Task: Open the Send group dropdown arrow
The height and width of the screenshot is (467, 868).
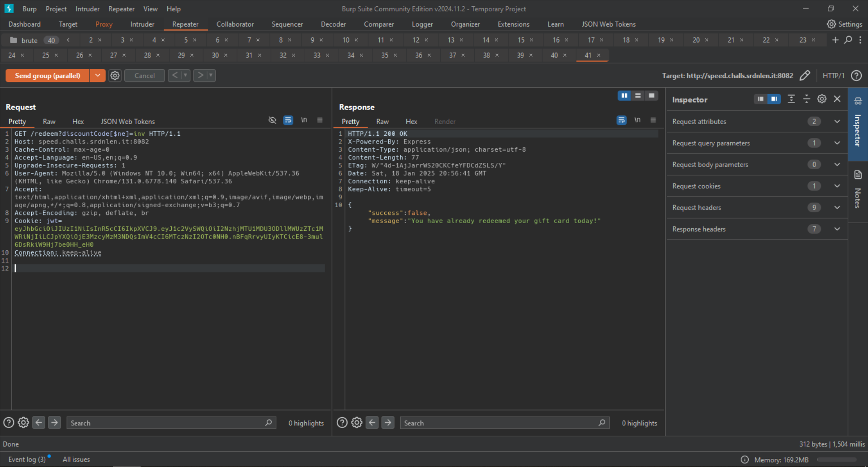Action: coord(98,76)
